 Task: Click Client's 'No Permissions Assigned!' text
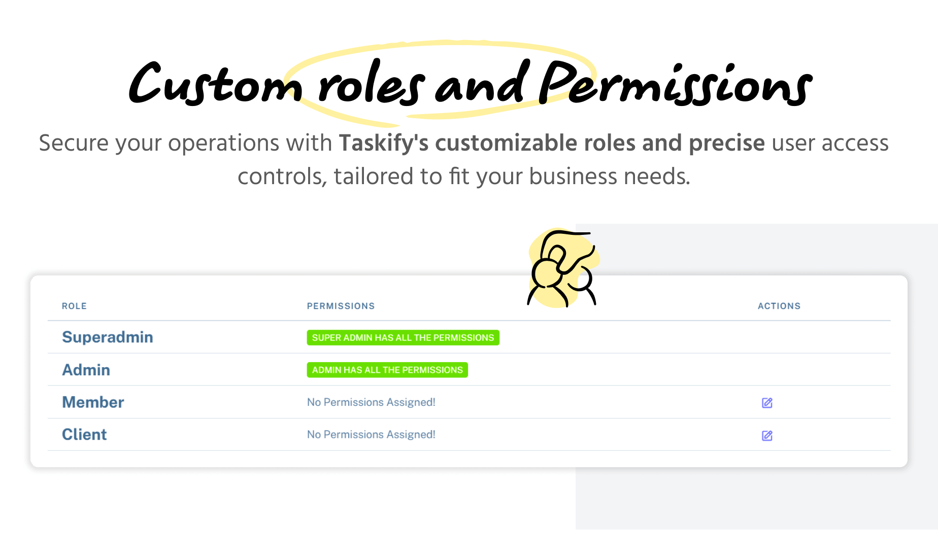click(371, 435)
